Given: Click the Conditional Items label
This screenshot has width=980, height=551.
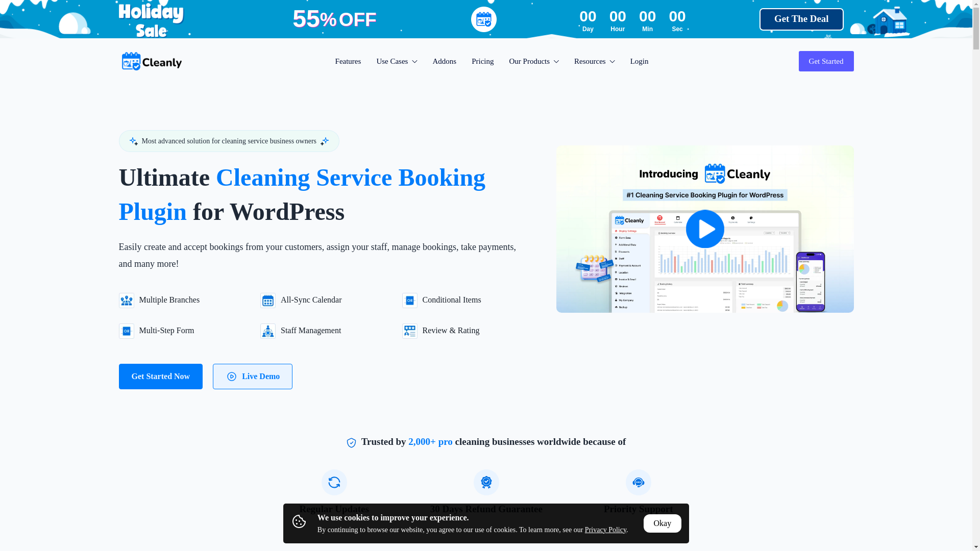Looking at the screenshot, I should (x=451, y=300).
